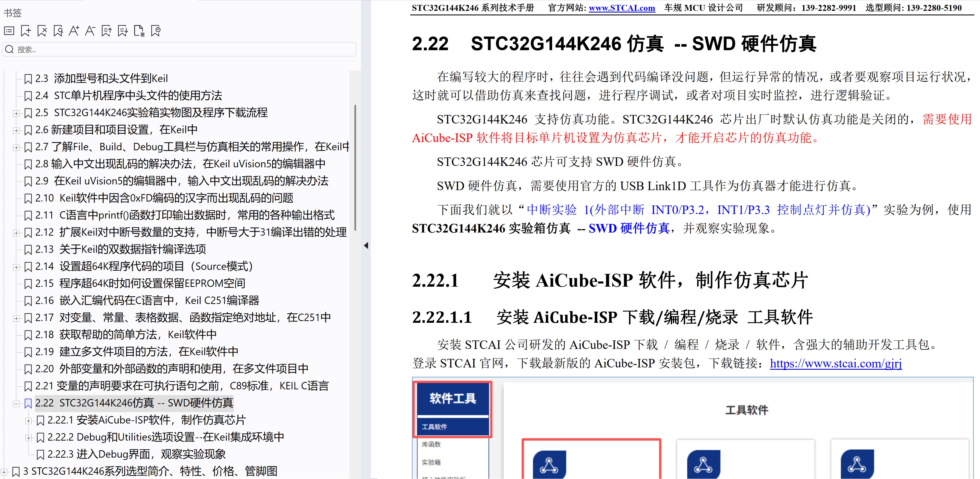The height and width of the screenshot is (479, 980).
Task: Open bookmark 2.19 建立多文件项目的方法
Action: click(x=136, y=352)
